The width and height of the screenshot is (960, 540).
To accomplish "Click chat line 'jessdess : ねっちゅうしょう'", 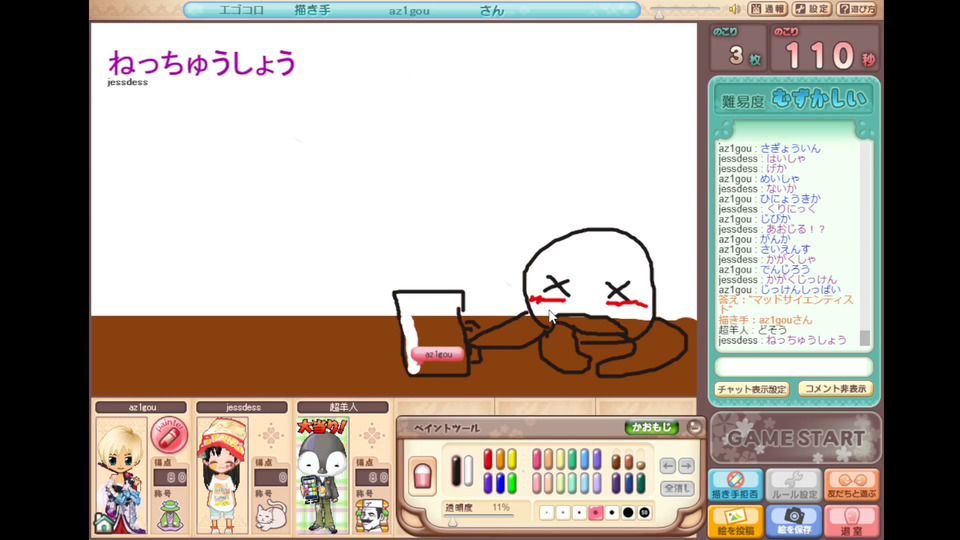I will (782, 340).
